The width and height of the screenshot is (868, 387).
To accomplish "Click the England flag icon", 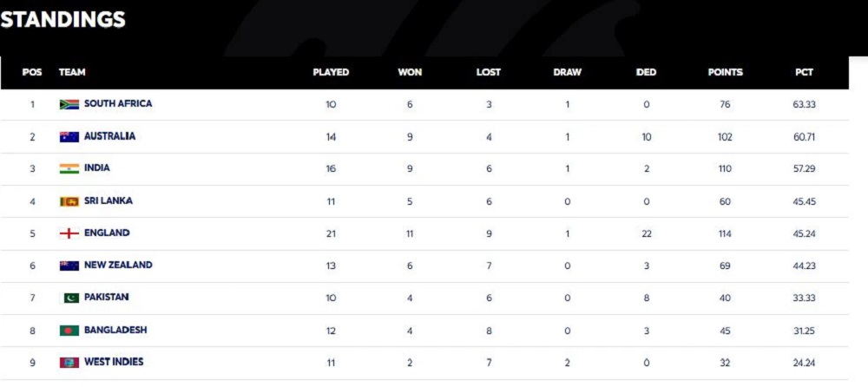I will point(69,233).
